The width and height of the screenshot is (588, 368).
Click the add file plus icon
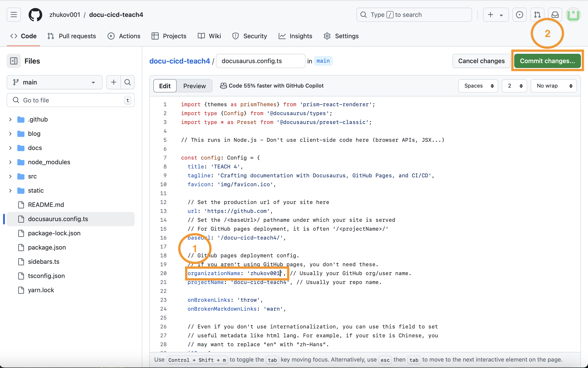click(x=113, y=82)
